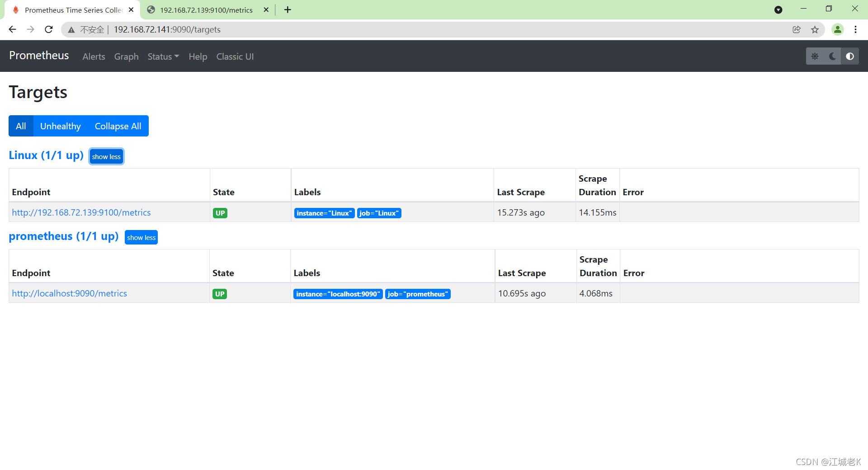Image resolution: width=868 pixels, height=470 pixels.
Task: Click the globe favicon on metrics tab
Action: click(x=151, y=10)
